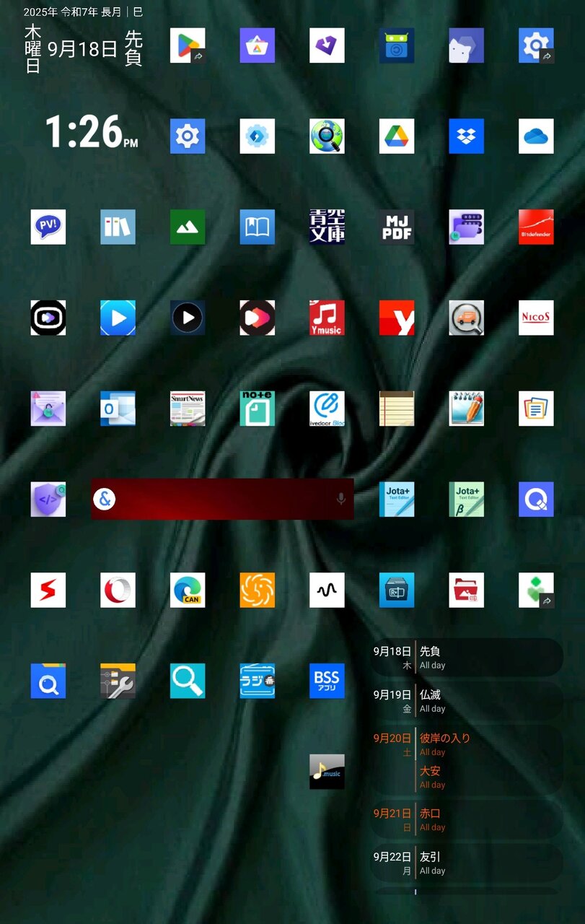Viewport: 585px width, 924px height.
Task: Tap the ampersand logo in search bar
Action: (x=105, y=499)
